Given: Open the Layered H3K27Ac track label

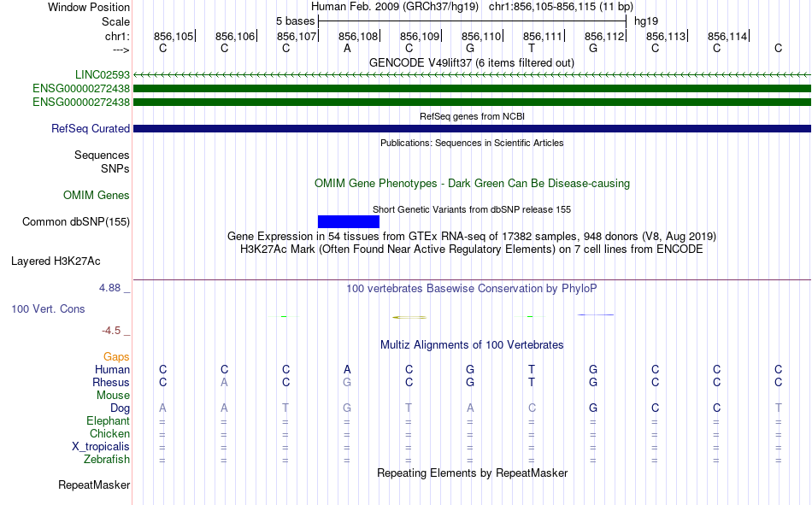Looking at the screenshot, I should point(56,261).
